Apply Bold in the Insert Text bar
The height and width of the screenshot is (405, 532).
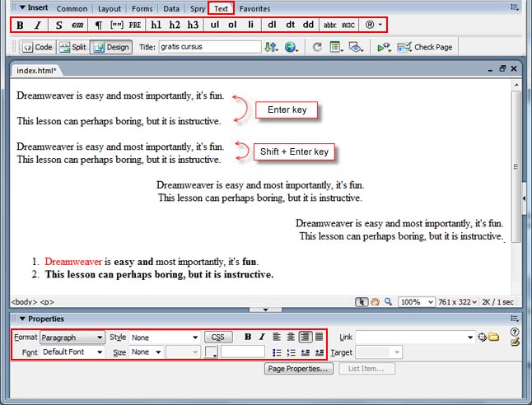click(20, 25)
